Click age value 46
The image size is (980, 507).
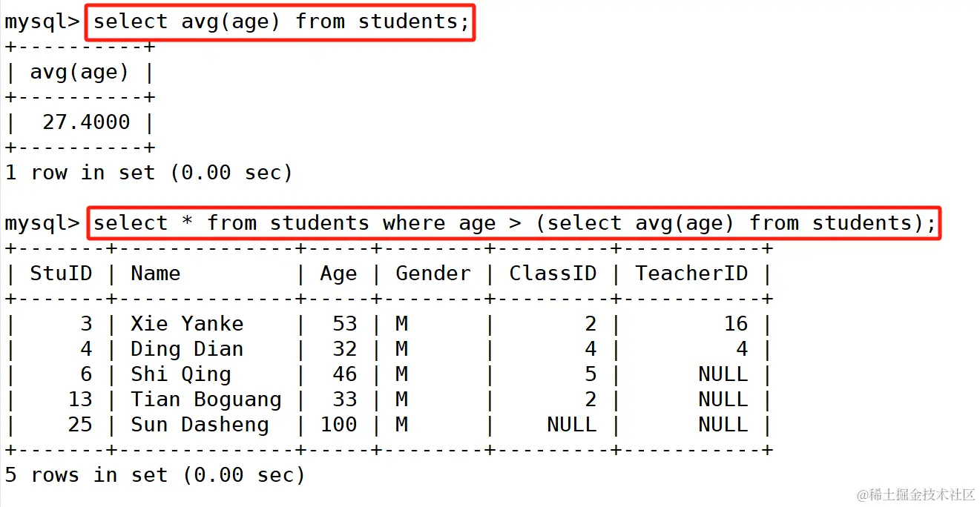pyautogui.click(x=345, y=374)
